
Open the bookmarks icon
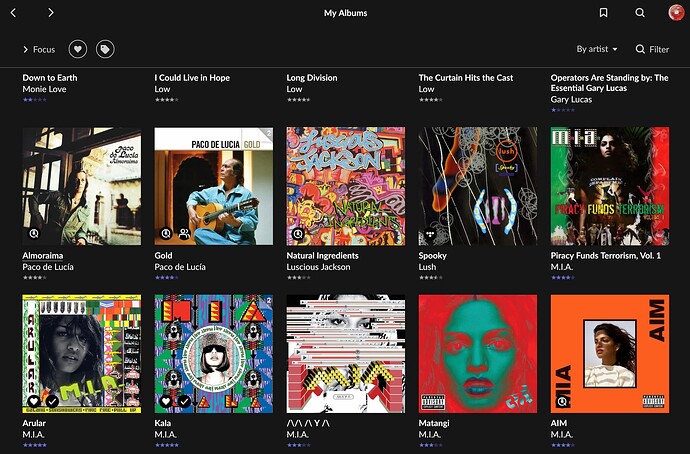(x=603, y=13)
